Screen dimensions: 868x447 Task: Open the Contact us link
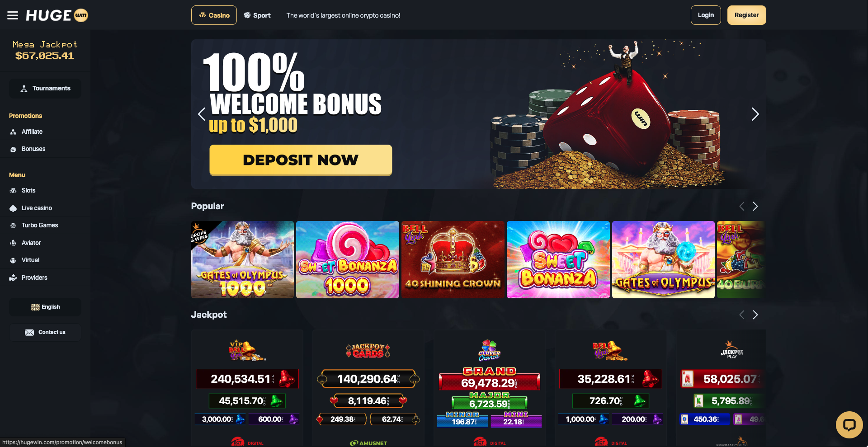click(x=45, y=332)
